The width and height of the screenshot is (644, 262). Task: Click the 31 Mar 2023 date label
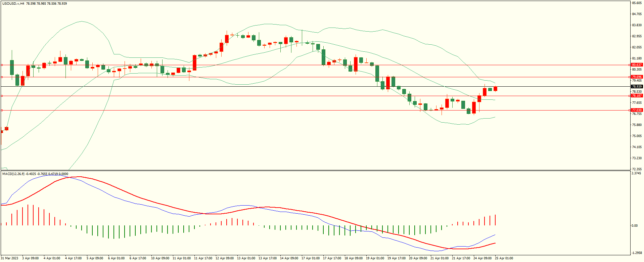[10, 258]
